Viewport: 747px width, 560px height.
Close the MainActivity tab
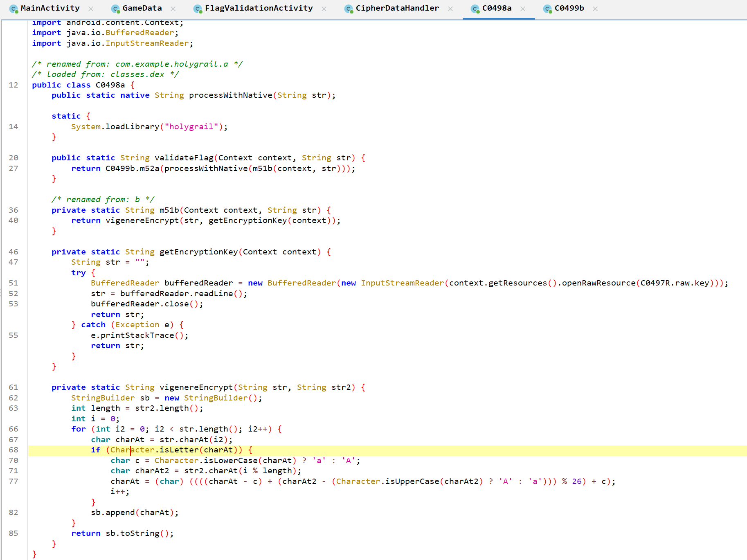coord(91,9)
